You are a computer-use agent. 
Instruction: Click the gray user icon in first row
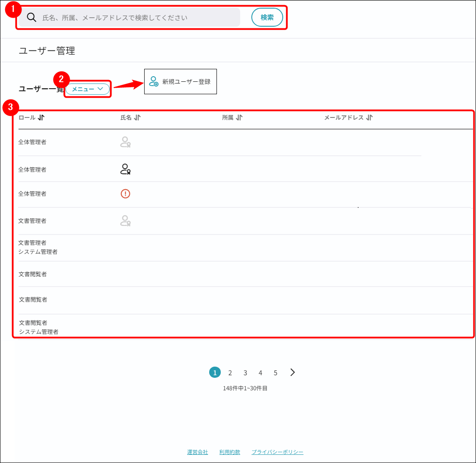[x=125, y=142]
